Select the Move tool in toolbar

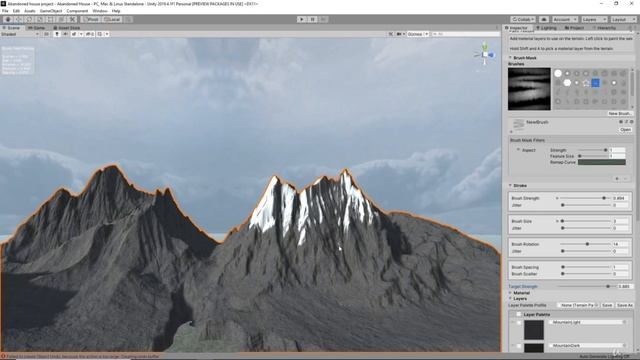18,19
